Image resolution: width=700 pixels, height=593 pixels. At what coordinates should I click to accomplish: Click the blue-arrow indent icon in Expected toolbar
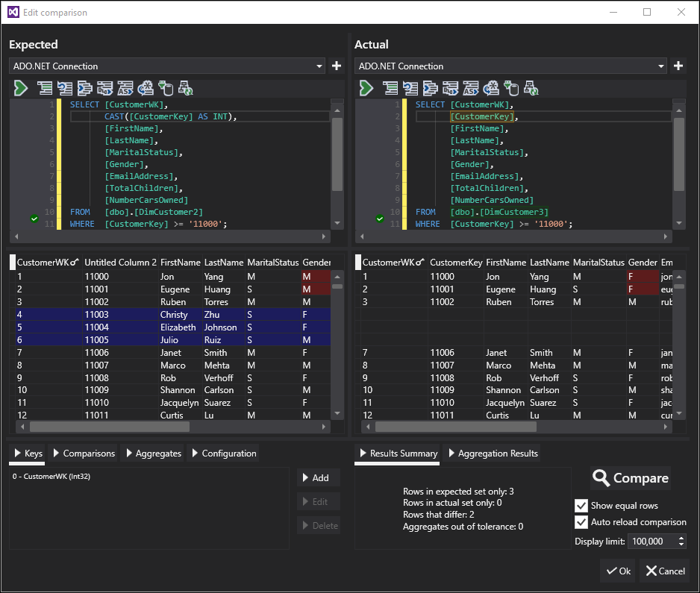84,88
